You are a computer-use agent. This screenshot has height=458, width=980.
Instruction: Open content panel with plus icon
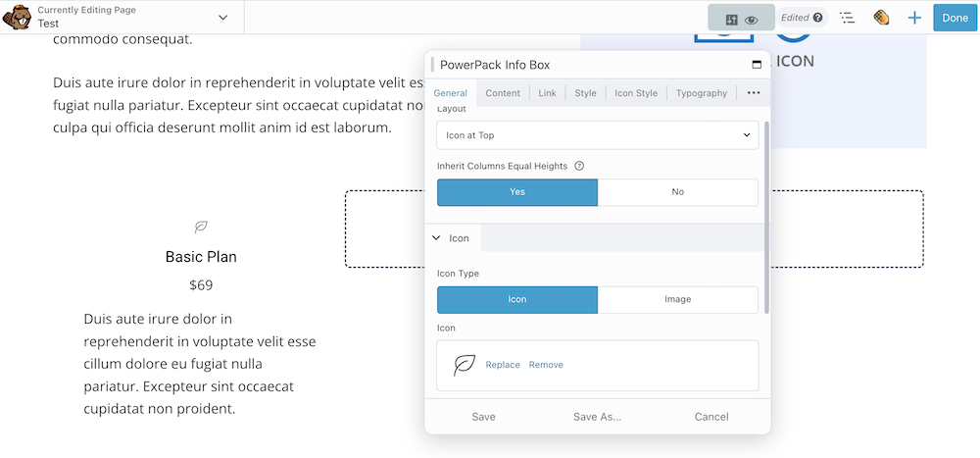914,18
